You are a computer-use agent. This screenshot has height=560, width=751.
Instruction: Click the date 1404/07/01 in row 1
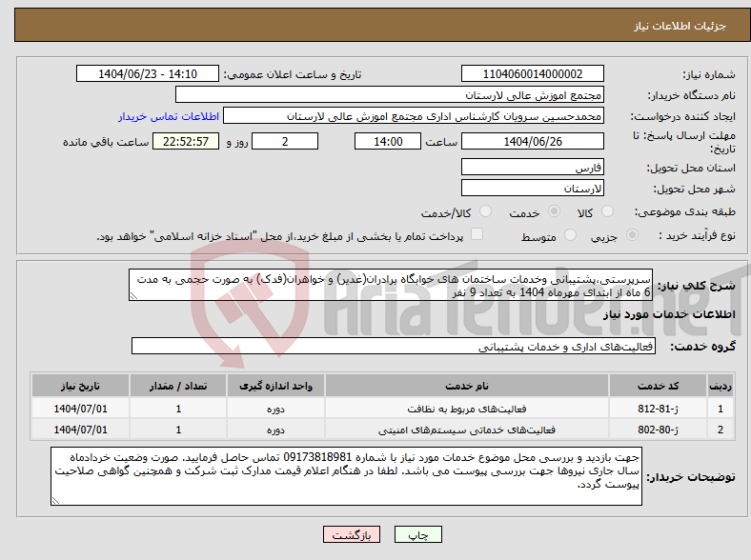click(80, 409)
